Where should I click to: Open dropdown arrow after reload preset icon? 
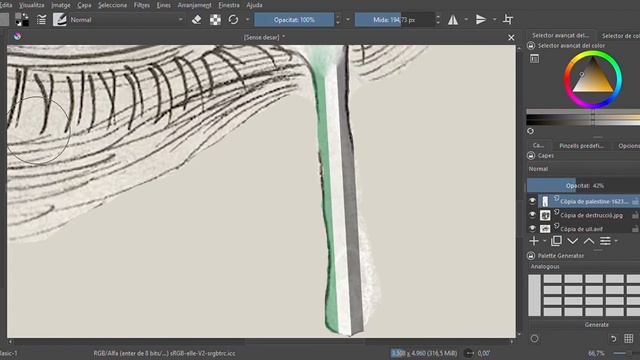coord(247,19)
